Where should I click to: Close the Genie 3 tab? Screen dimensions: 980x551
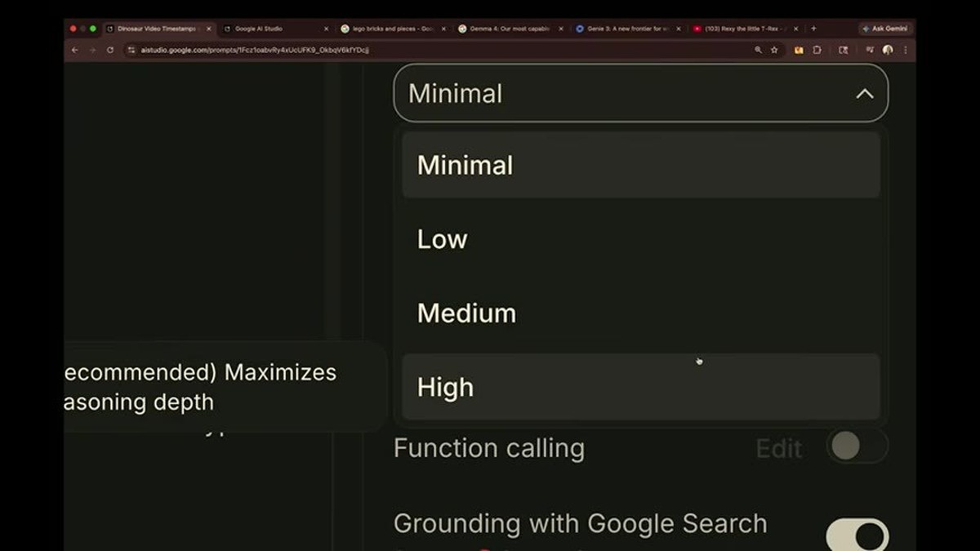coord(678,29)
